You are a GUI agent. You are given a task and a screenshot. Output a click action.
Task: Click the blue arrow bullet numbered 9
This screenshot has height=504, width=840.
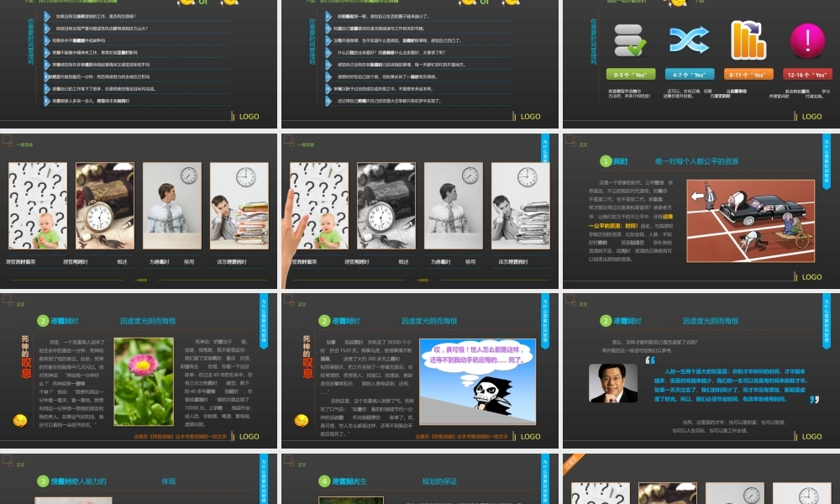tap(328, 17)
